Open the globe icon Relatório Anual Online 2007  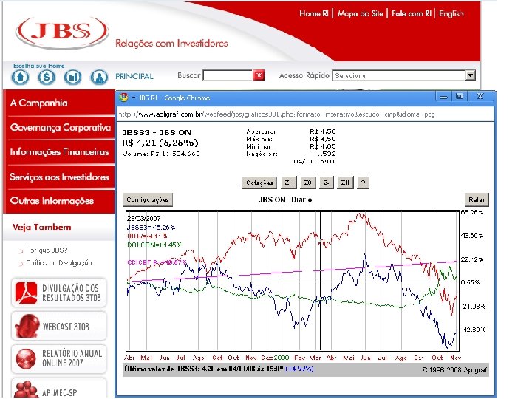pos(25,358)
